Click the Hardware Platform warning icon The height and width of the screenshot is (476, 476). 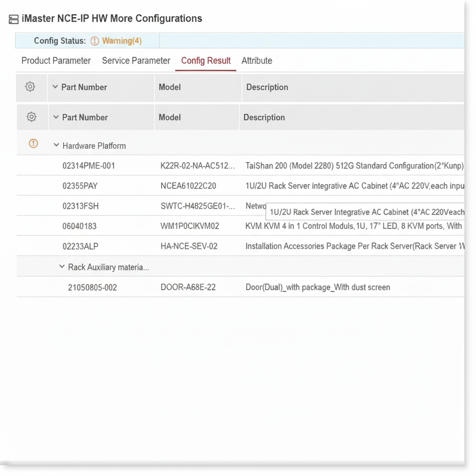pos(33,144)
